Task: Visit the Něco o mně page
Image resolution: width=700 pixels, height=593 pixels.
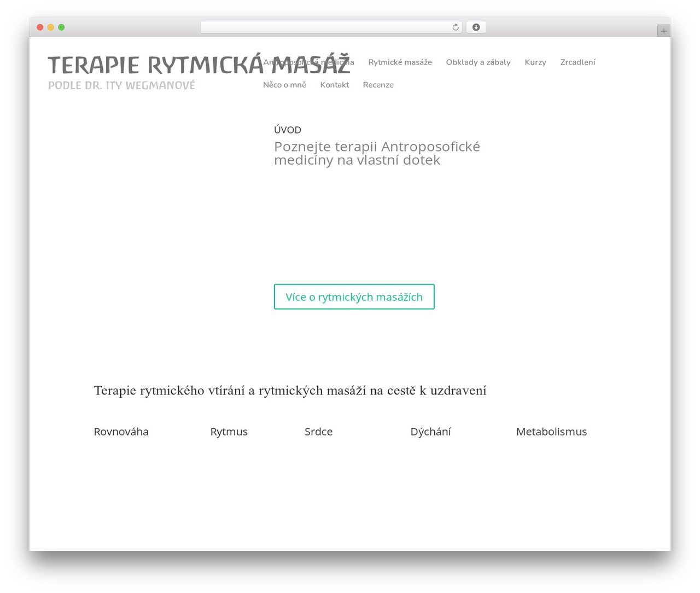Action: 284,85
